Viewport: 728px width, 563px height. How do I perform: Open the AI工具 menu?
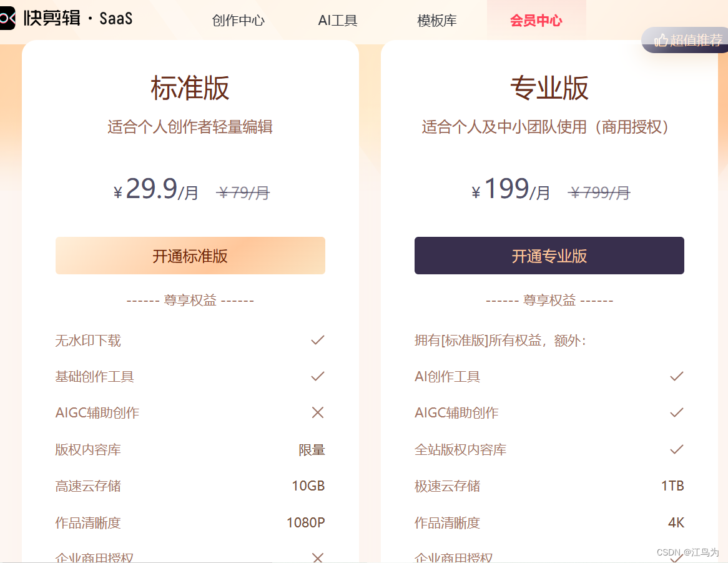tap(337, 20)
